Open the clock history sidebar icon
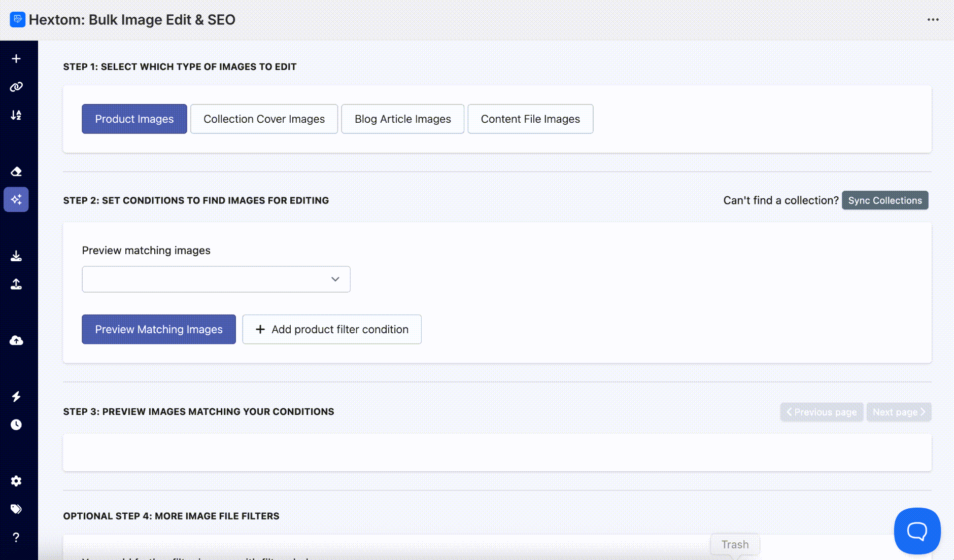The image size is (954, 560). [16, 425]
